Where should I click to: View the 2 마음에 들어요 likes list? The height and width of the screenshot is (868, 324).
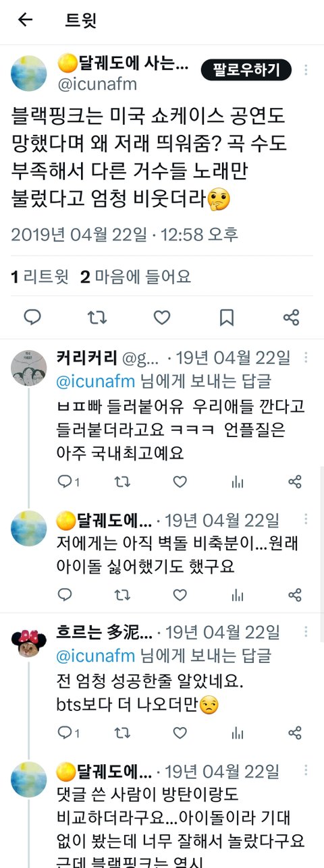click(x=136, y=277)
